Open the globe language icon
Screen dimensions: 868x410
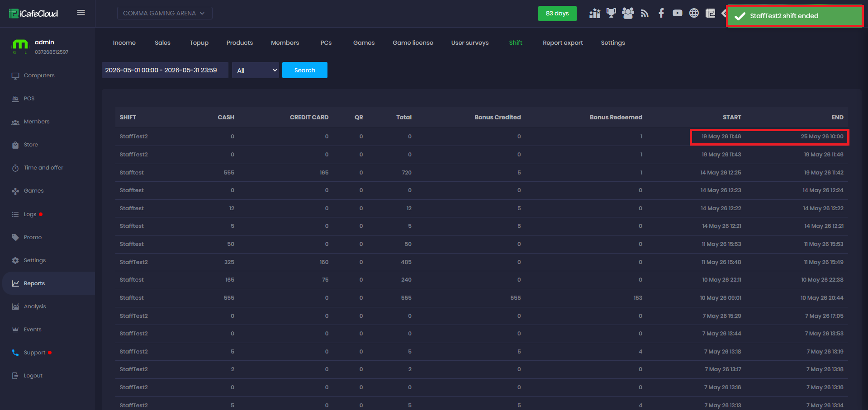(694, 13)
